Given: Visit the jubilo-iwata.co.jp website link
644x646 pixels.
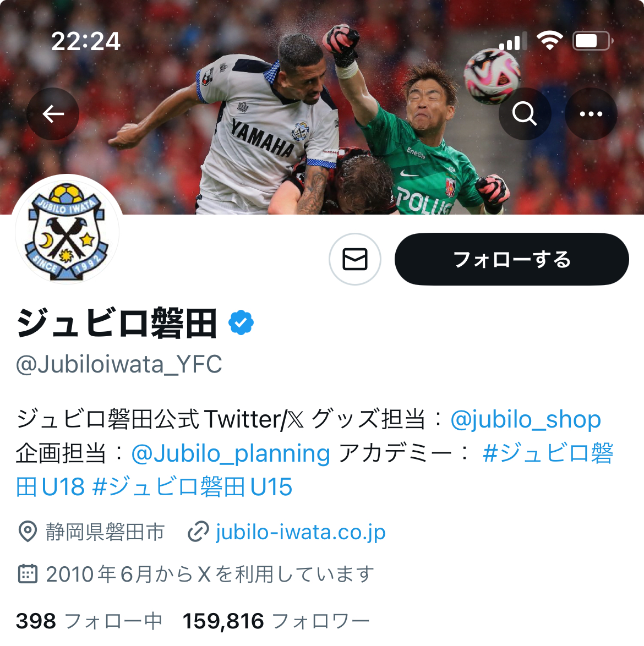Looking at the screenshot, I should pos(301,532).
